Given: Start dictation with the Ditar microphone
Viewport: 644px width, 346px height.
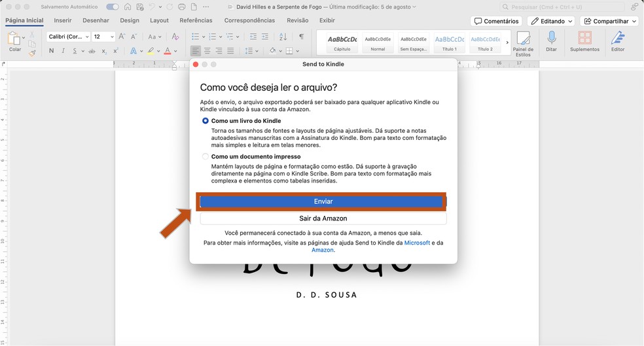Looking at the screenshot, I should point(552,41).
